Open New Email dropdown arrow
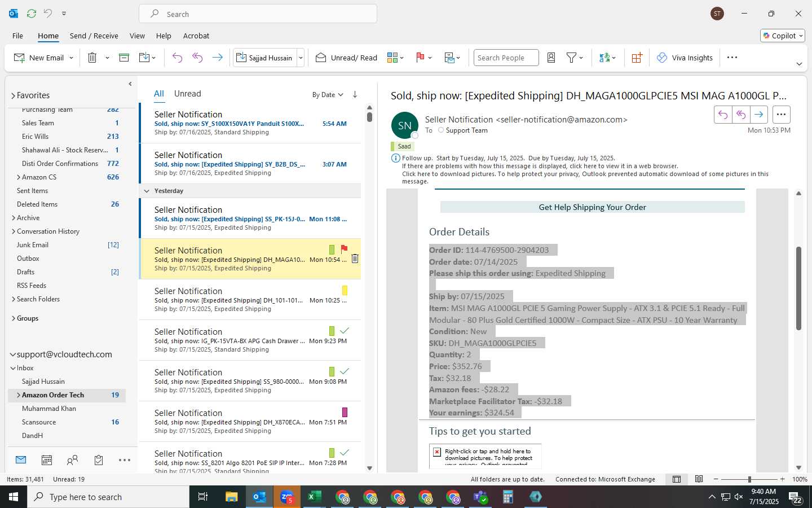Image resolution: width=812 pixels, height=508 pixels. (72, 58)
